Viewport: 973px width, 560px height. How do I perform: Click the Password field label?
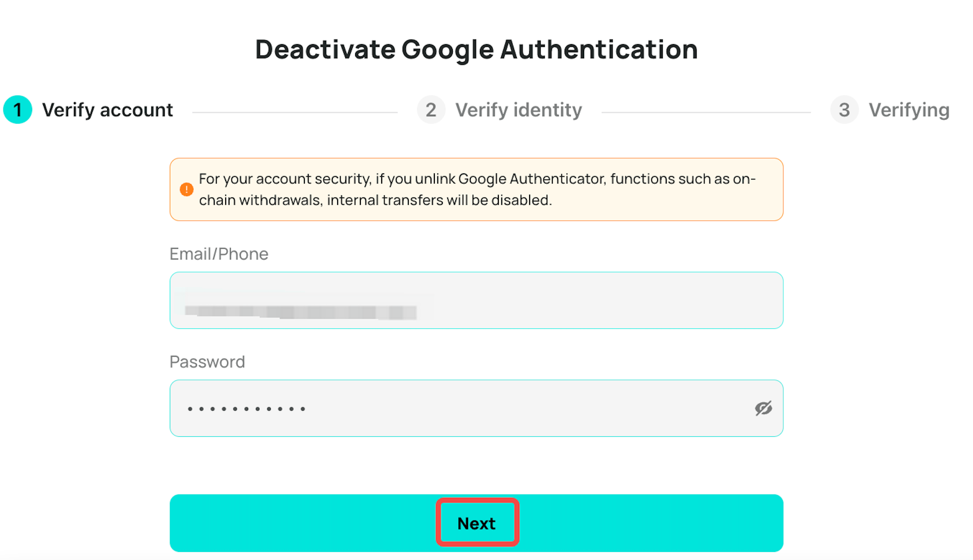[207, 362]
